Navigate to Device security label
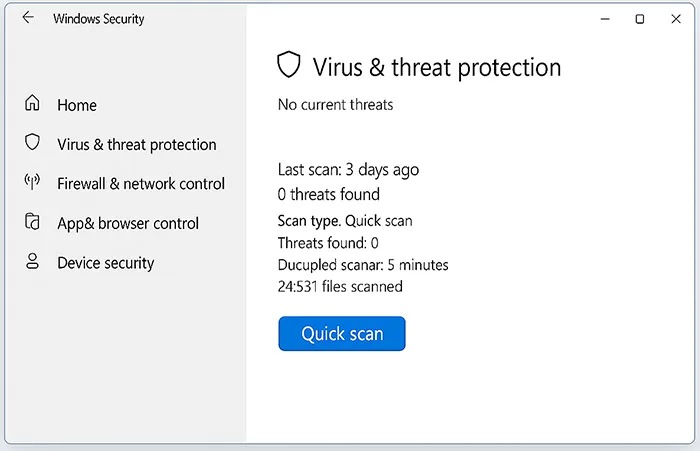This screenshot has height=451, width=700. point(105,263)
